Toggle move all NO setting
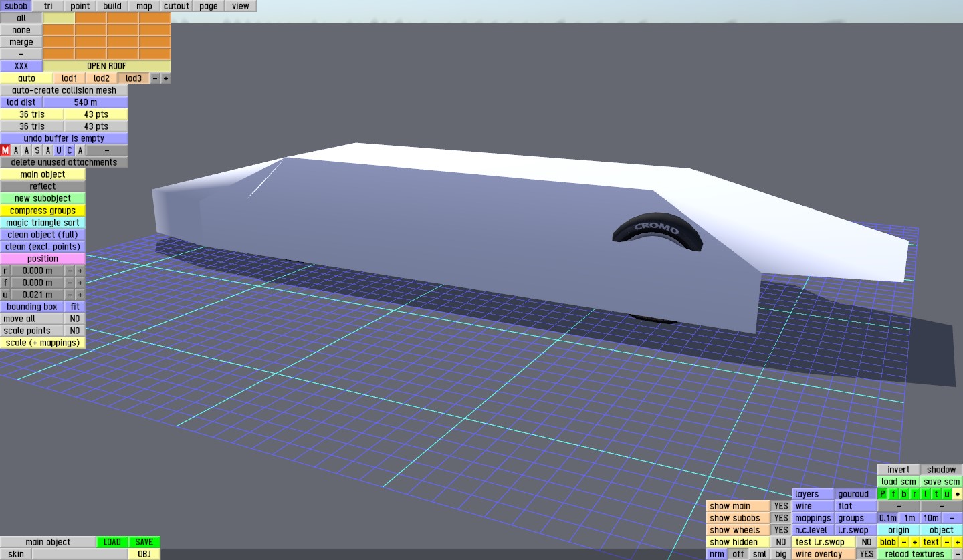Image resolution: width=963 pixels, height=560 pixels. click(75, 319)
